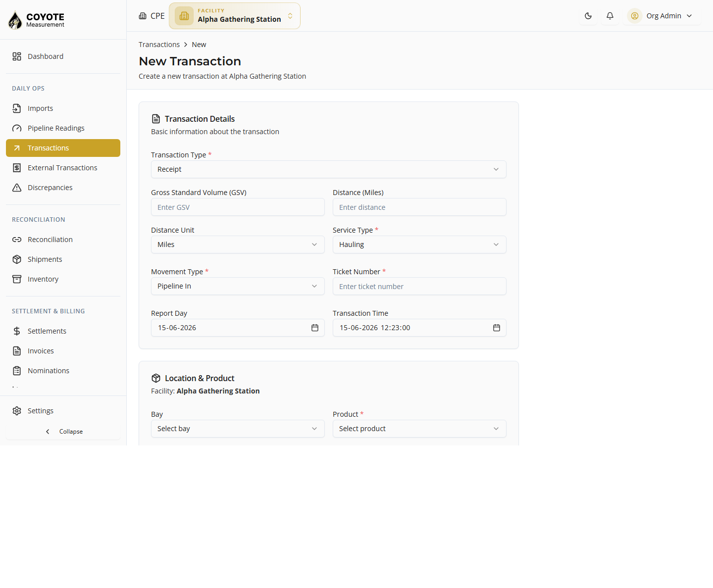
Task: Click the CPE organization label
Action: tap(157, 16)
